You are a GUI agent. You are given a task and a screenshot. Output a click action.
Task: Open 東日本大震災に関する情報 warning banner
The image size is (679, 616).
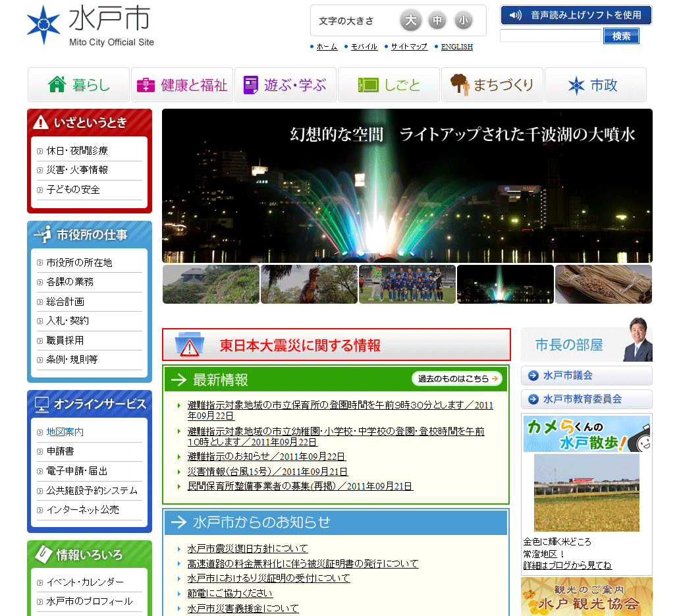(x=337, y=345)
